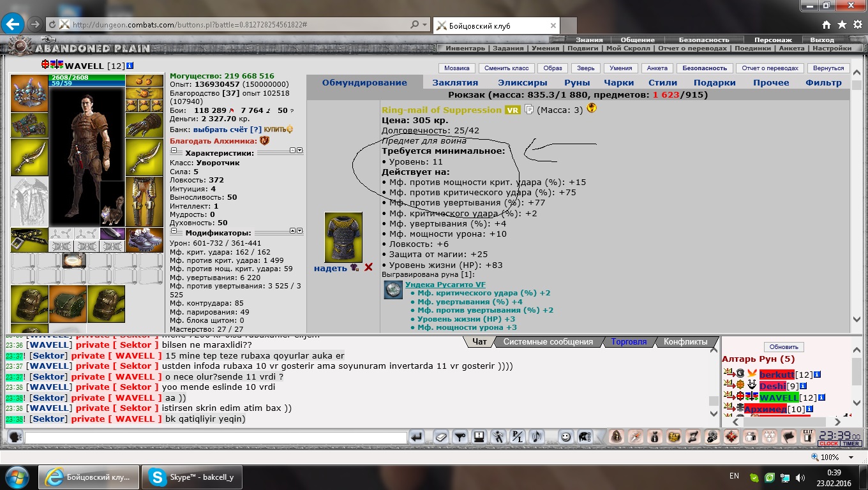This screenshot has width=868, height=490.
Task: Click down arrow on Модификаторы header
Action: coord(300,231)
